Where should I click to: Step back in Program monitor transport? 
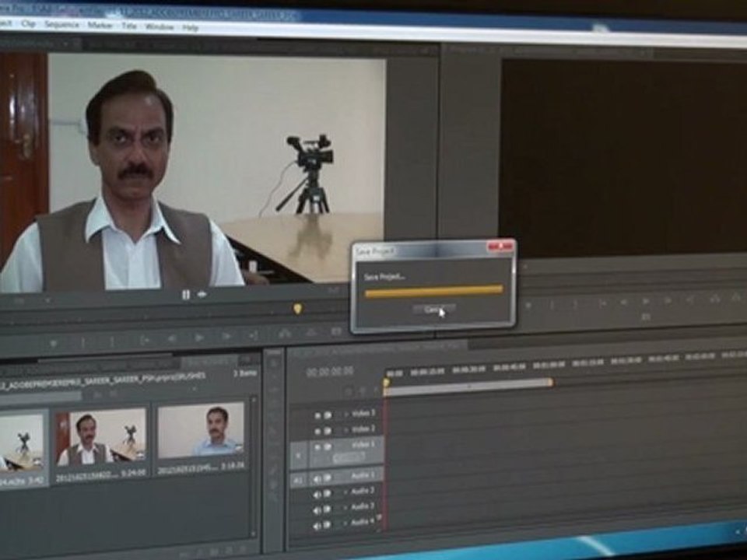coord(623,302)
